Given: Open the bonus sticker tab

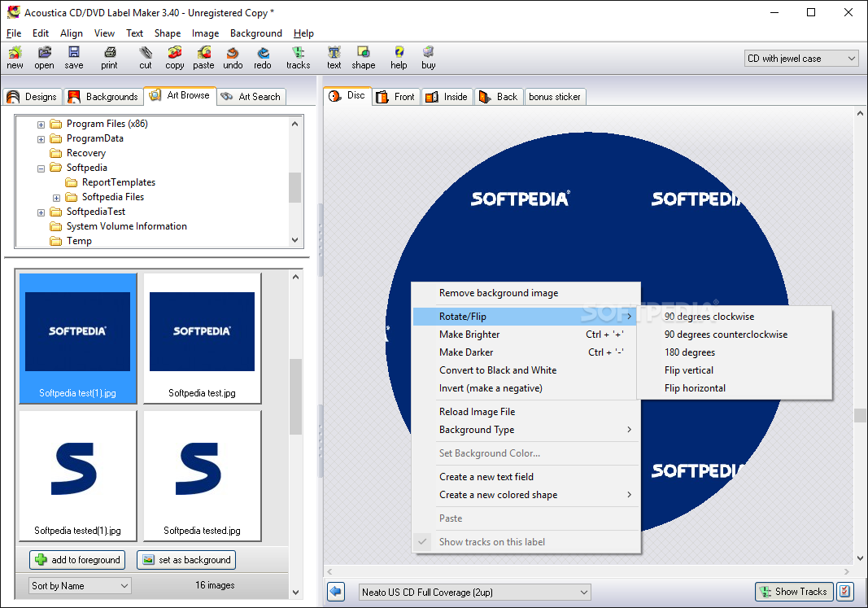Looking at the screenshot, I should (x=555, y=97).
